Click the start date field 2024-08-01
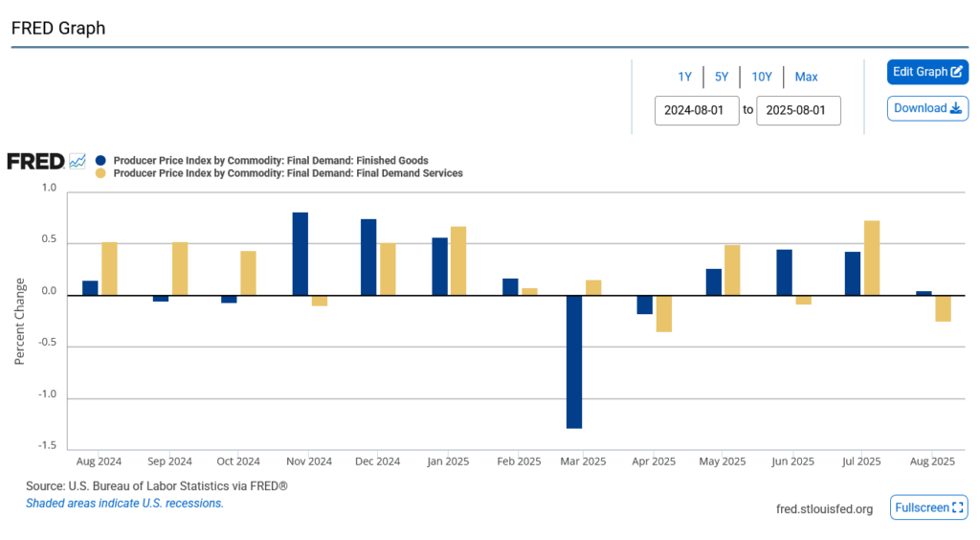This screenshot has width=980, height=540. 697,110
